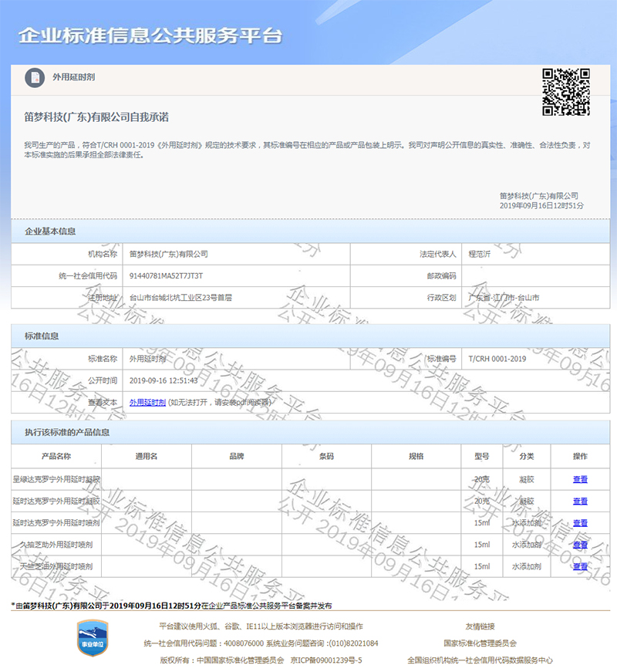Click the standard number cell T/CRH 0001-2019
617x672 pixels.
pos(497,359)
